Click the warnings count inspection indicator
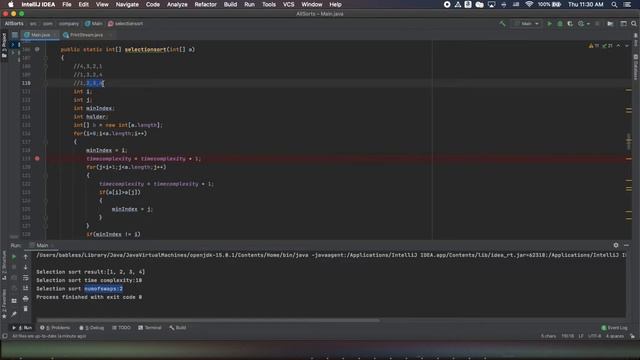The image size is (640, 360). (594, 46)
